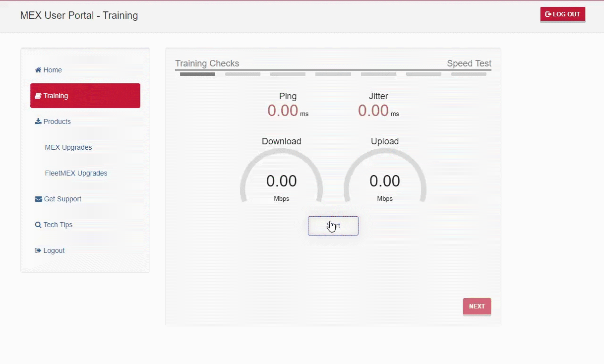The width and height of the screenshot is (604, 364).
Task: Click the second progress step bar
Action: pos(242,74)
